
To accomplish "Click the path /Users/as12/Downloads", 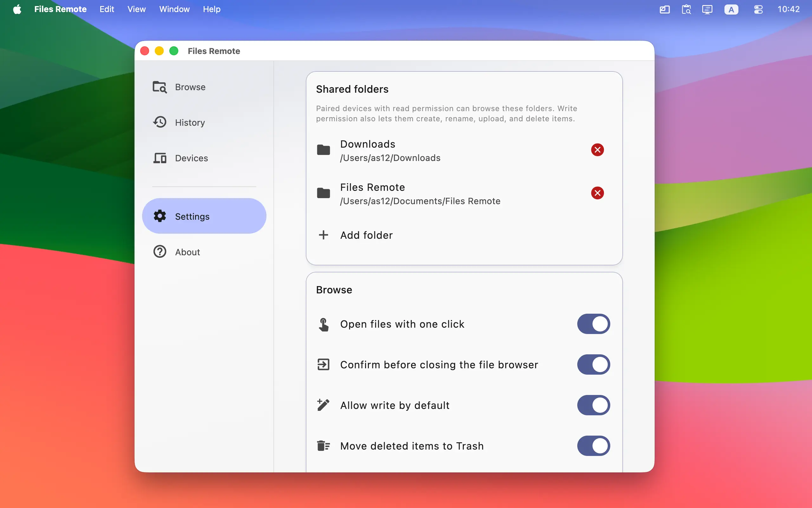I will tap(390, 158).
